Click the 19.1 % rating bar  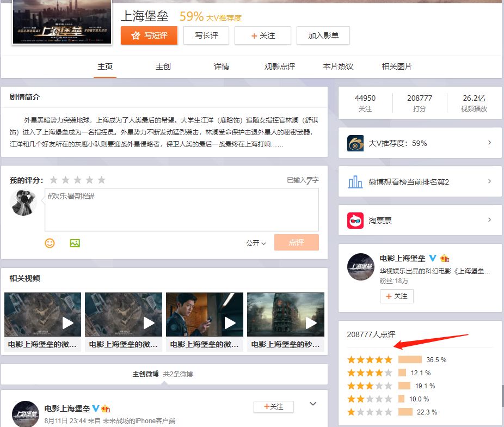coord(404,386)
